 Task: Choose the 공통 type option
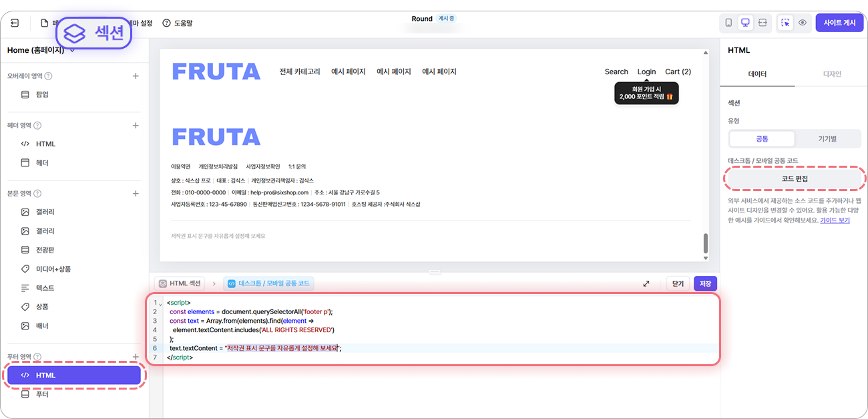click(x=762, y=139)
